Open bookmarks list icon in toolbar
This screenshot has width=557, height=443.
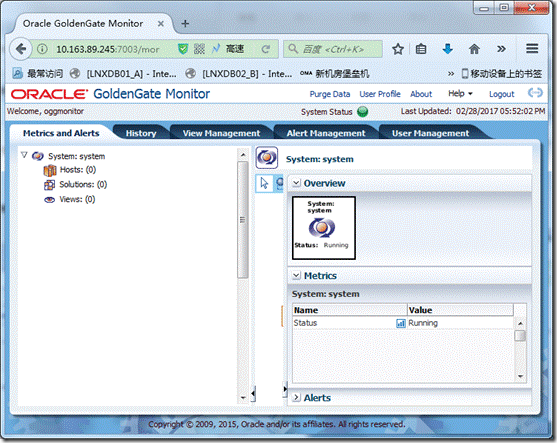[421, 49]
